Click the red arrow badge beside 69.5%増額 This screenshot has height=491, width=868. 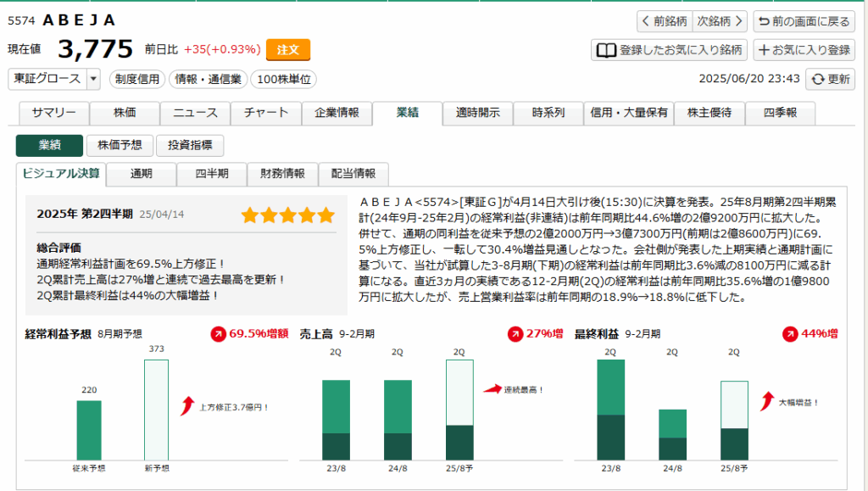tap(218, 334)
